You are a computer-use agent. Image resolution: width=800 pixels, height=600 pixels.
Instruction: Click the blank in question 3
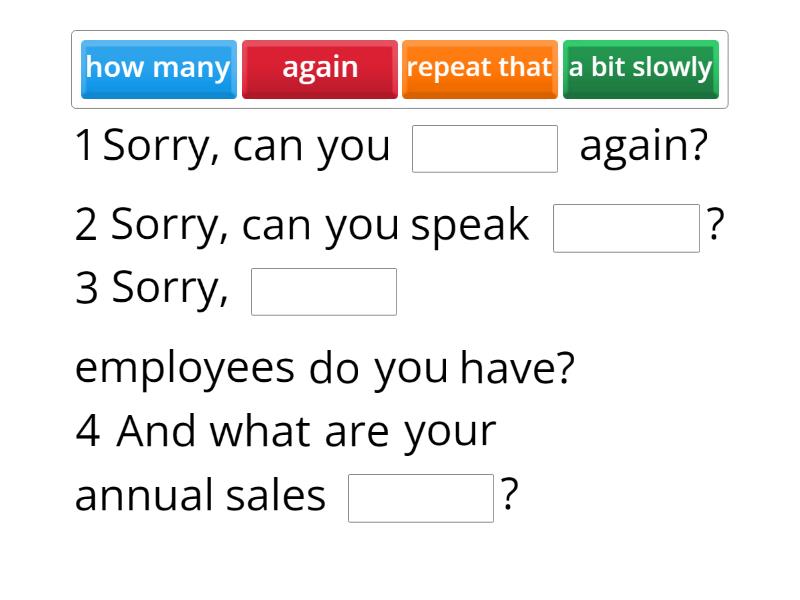pos(324,291)
